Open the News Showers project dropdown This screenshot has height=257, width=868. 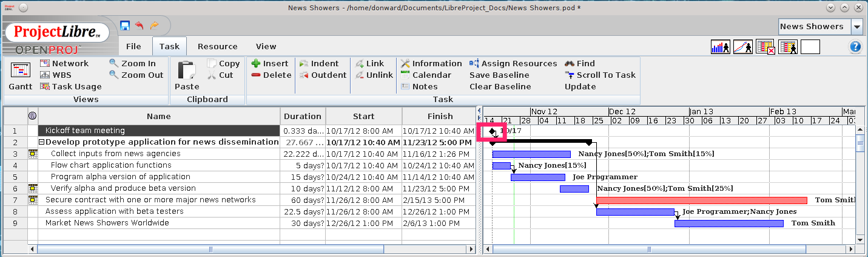pos(856,26)
